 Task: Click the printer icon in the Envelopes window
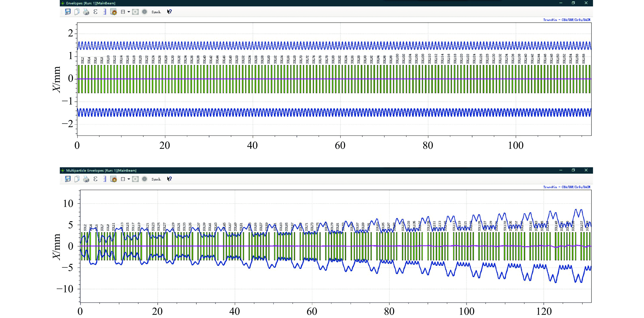(86, 12)
